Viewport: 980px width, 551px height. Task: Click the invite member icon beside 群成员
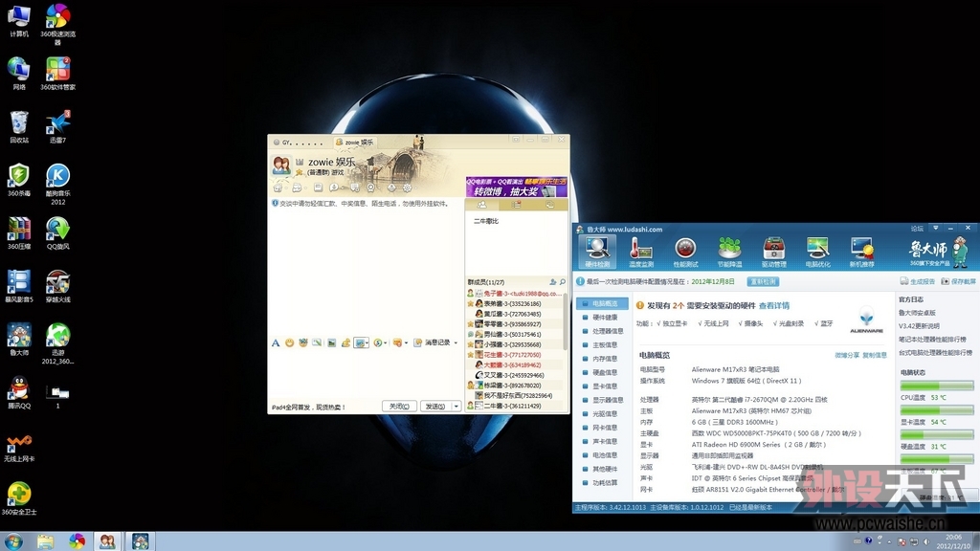click(552, 282)
